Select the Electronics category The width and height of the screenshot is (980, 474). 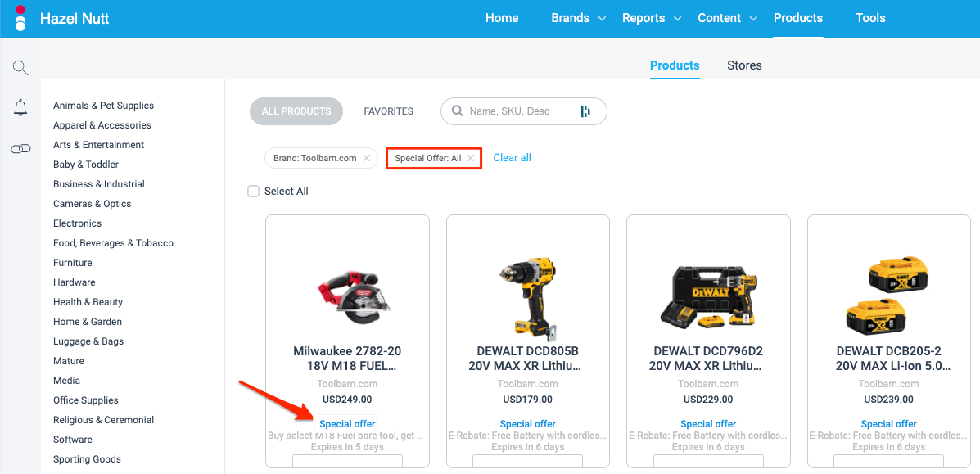(x=77, y=223)
